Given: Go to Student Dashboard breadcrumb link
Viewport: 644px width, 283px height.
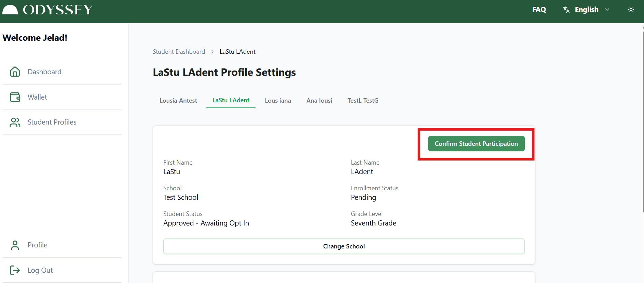Looking at the screenshot, I should 179,52.
